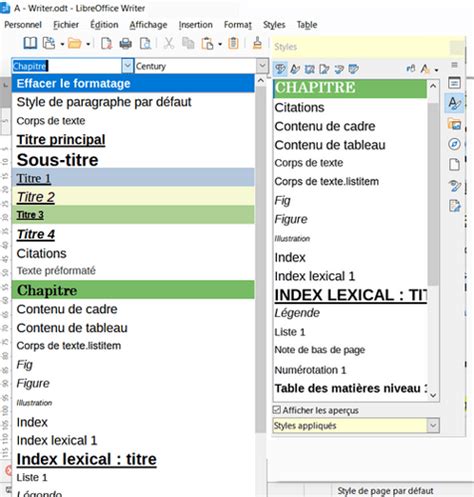Click Styles panel scroll-down arrow
This screenshot has width=474, height=497.
pyautogui.click(x=433, y=395)
